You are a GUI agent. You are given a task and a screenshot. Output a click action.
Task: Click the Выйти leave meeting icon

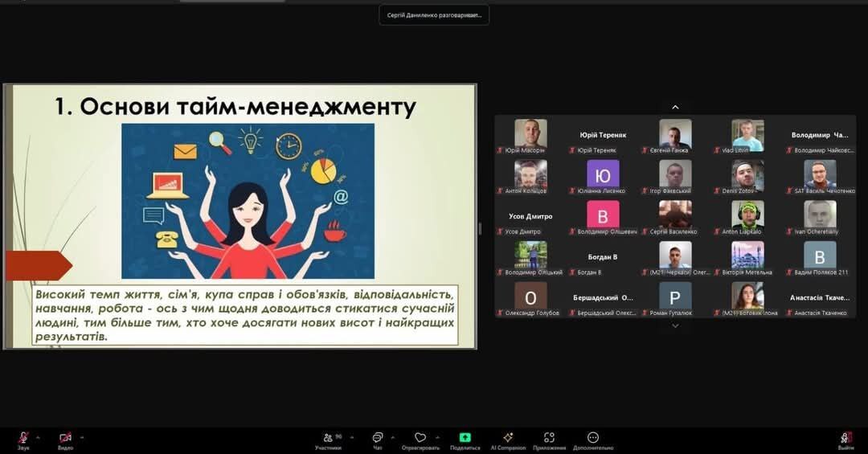pyautogui.click(x=845, y=438)
